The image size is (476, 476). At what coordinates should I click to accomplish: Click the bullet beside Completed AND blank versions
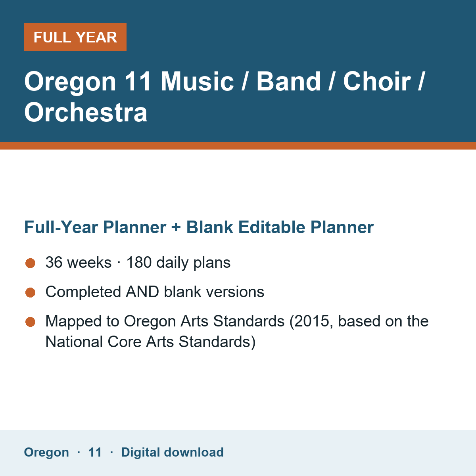(x=31, y=292)
